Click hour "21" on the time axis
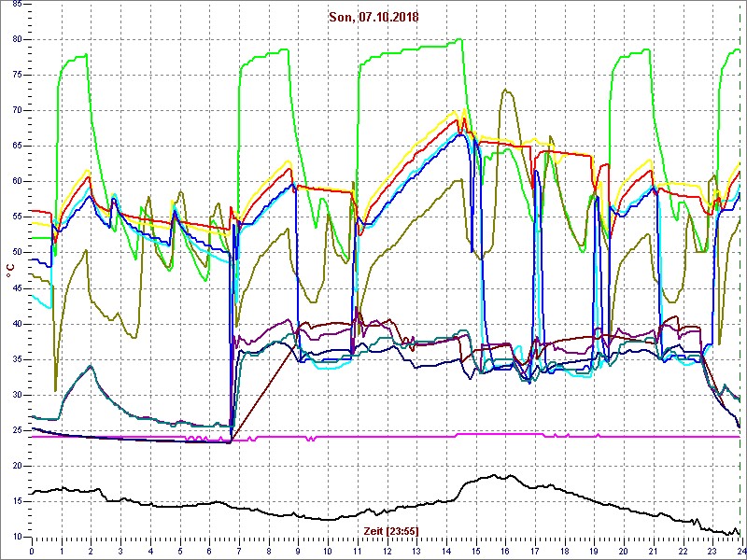Viewport: 747px width, 560px height. pyautogui.click(x=653, y=551)
